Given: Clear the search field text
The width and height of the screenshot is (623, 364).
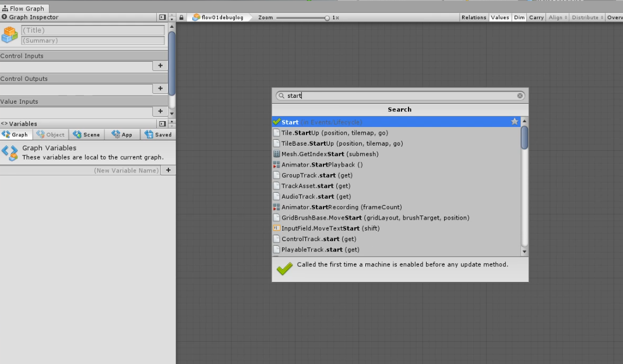Looking at the screenshot, I should point(520,96).
